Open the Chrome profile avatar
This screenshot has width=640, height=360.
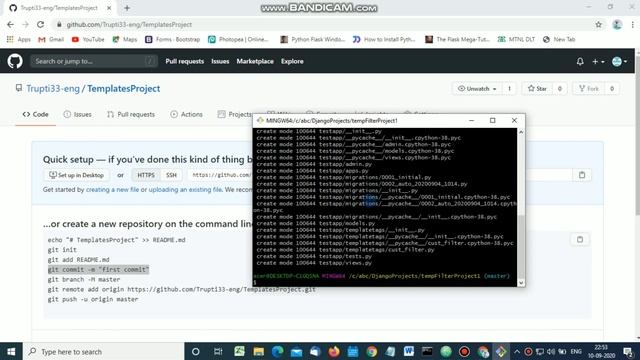pos(617,24)
